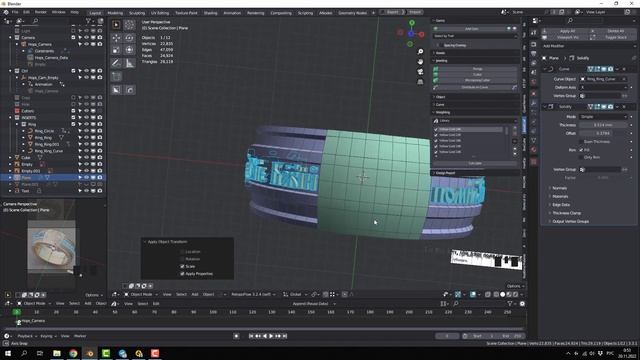Expand the Thickness Clamp subpanel
This screenshot has width=640, height=360.
pos(566,213)
